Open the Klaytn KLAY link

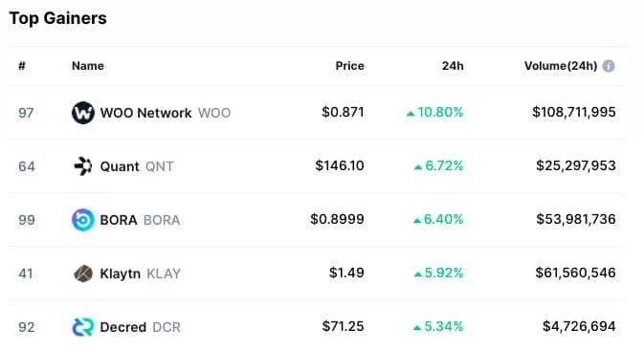(x=140, y=274)
